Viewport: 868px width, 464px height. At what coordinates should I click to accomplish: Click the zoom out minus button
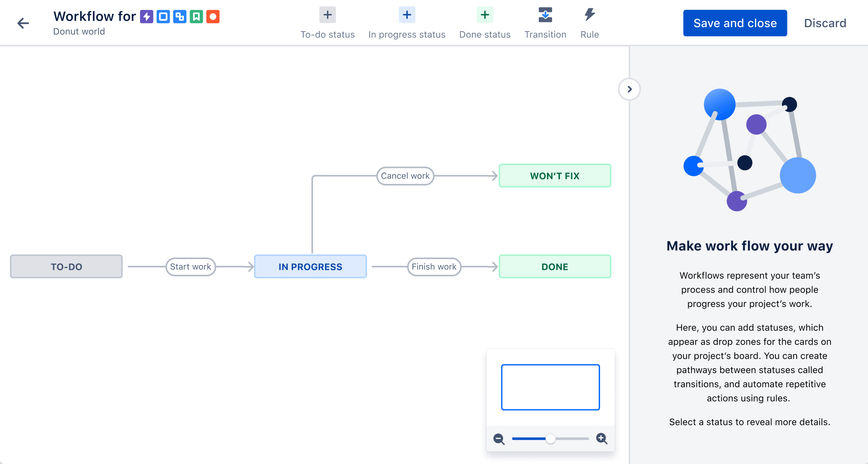[499, 439]
